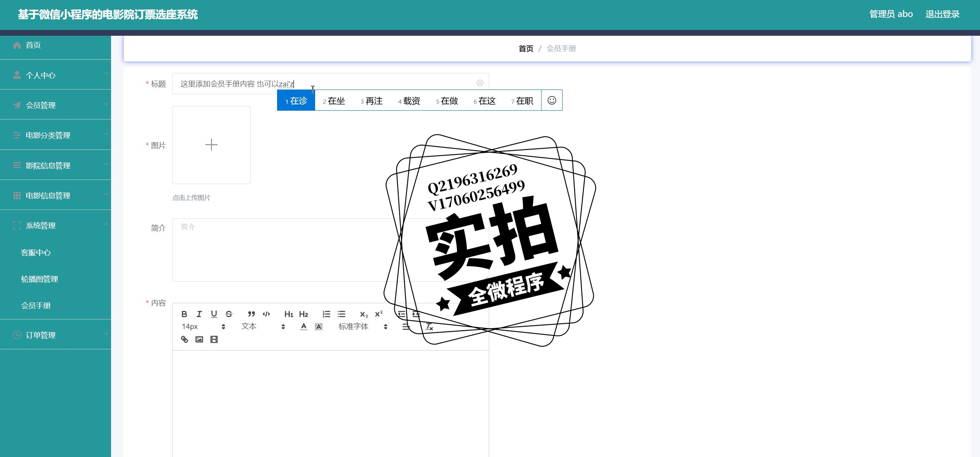Insert an image into the editor
The width and height of the screenshot is (980, 457).
(x=199, y=339)
